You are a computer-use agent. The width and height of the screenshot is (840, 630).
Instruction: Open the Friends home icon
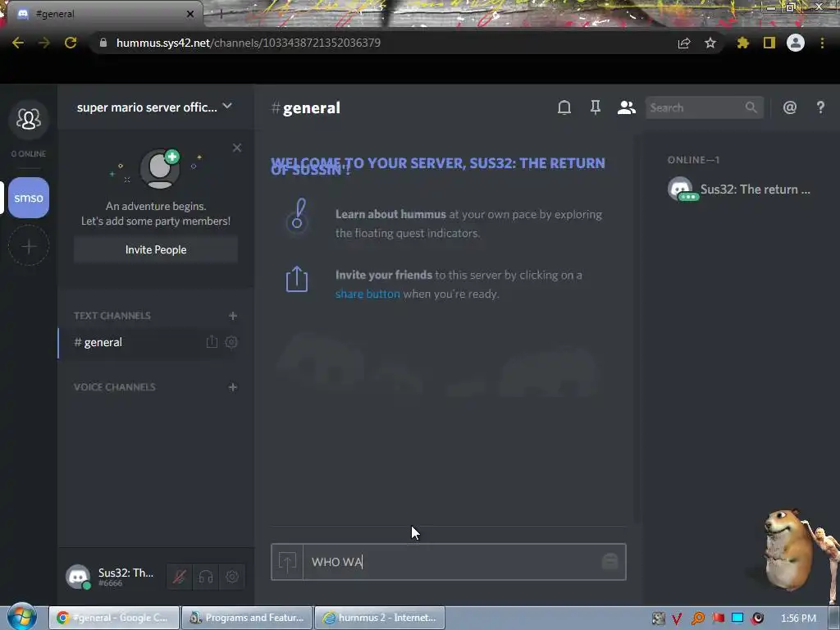[x=29, y=119]
